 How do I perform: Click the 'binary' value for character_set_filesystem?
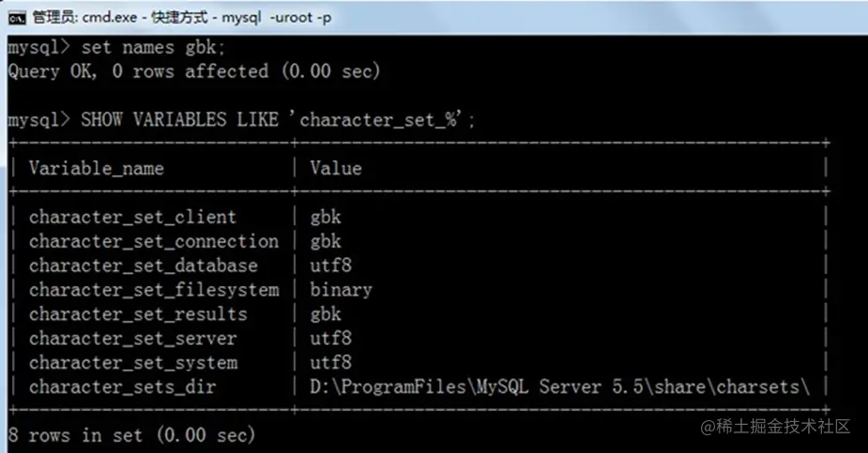[342, 290]
